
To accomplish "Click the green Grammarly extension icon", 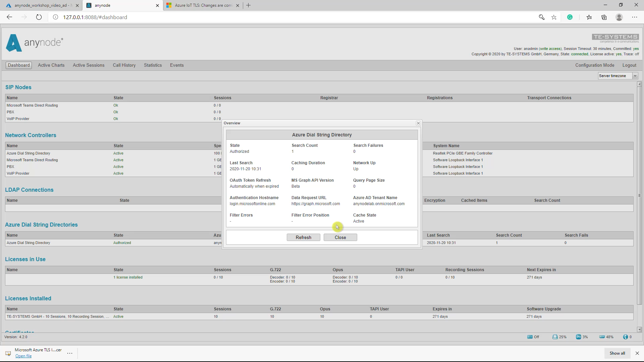I will [570, 17].
